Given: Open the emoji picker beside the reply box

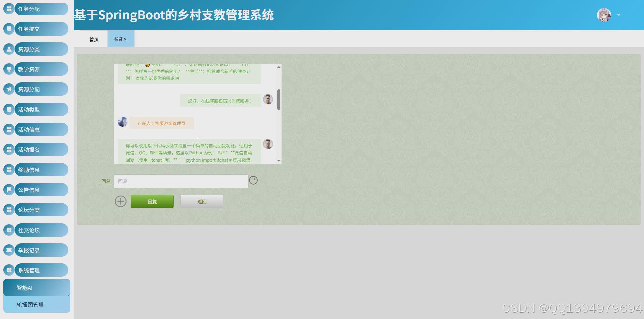Looking at the screenshot, I should point(254,180).
